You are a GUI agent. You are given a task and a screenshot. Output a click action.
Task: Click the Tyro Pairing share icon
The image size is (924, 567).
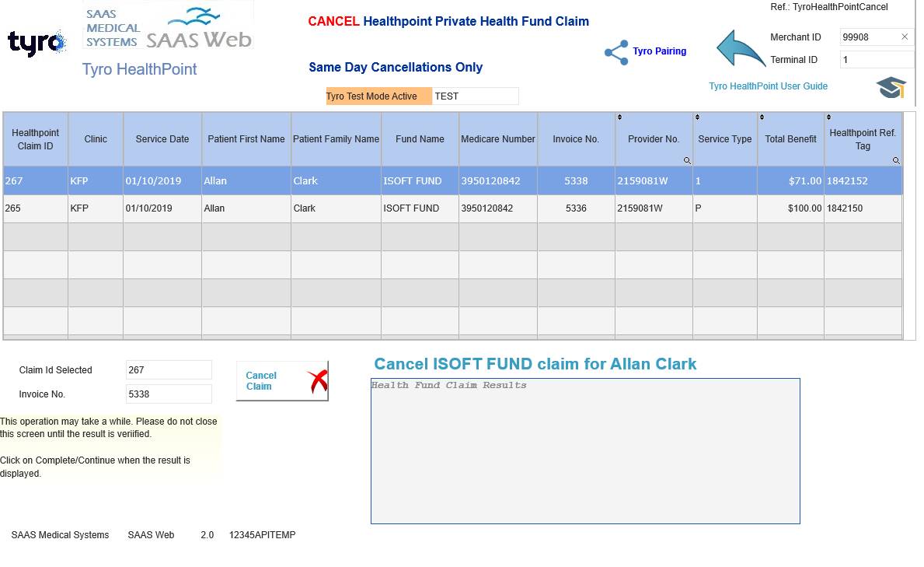coord(616,53)
